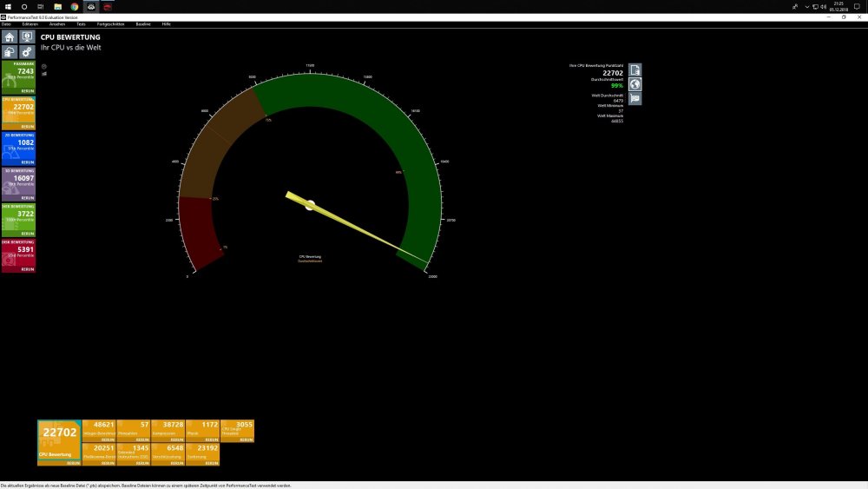The height and width of the screenshot is (489, 868).
Task: Rerun the memory 3722 test
Action: [x=28, y=234]
